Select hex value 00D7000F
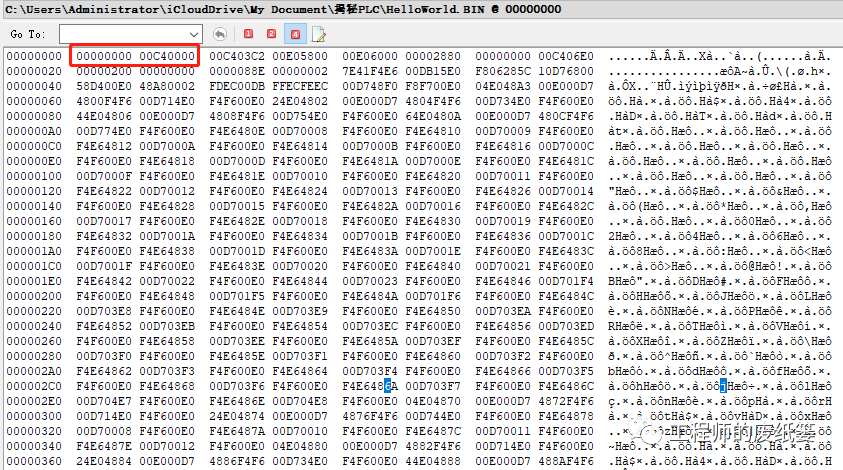The image size is (843, 470). click(104, 176)
